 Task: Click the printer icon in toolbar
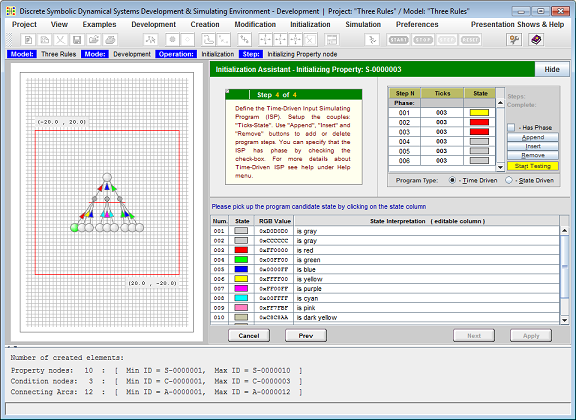(x=110, y=40)
